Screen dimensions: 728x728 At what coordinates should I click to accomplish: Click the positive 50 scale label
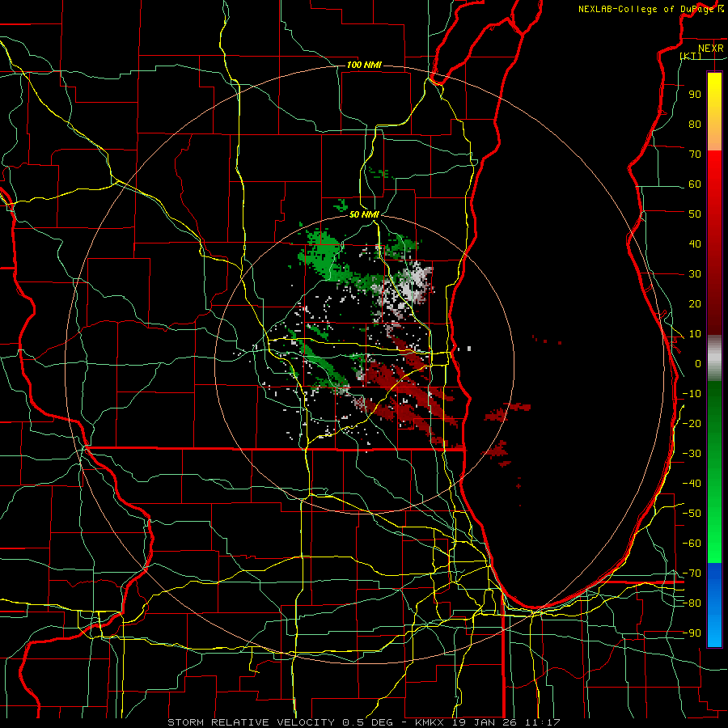[x=695, y=214]
